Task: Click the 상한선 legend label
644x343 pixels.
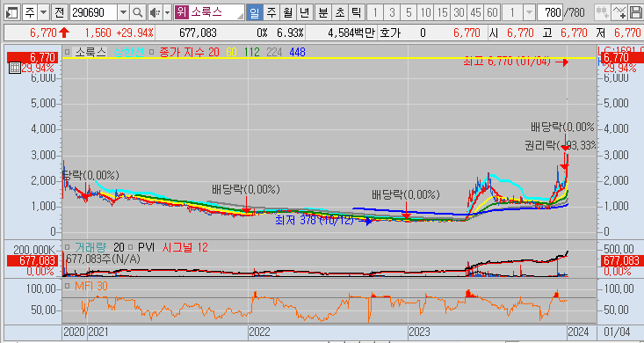Action: (x=129, y=52)
